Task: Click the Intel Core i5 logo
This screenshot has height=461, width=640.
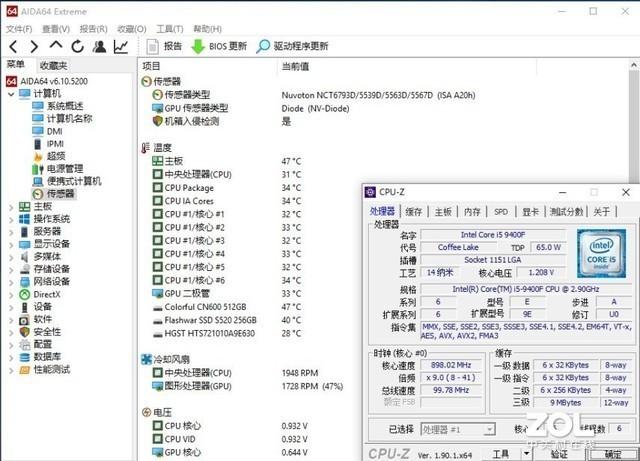Action: click(x=601, y=254)
